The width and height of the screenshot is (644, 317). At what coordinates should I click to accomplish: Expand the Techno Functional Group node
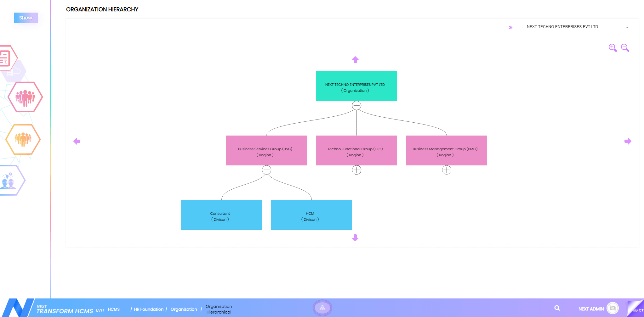pyautogui.click(x=356, y=170)
